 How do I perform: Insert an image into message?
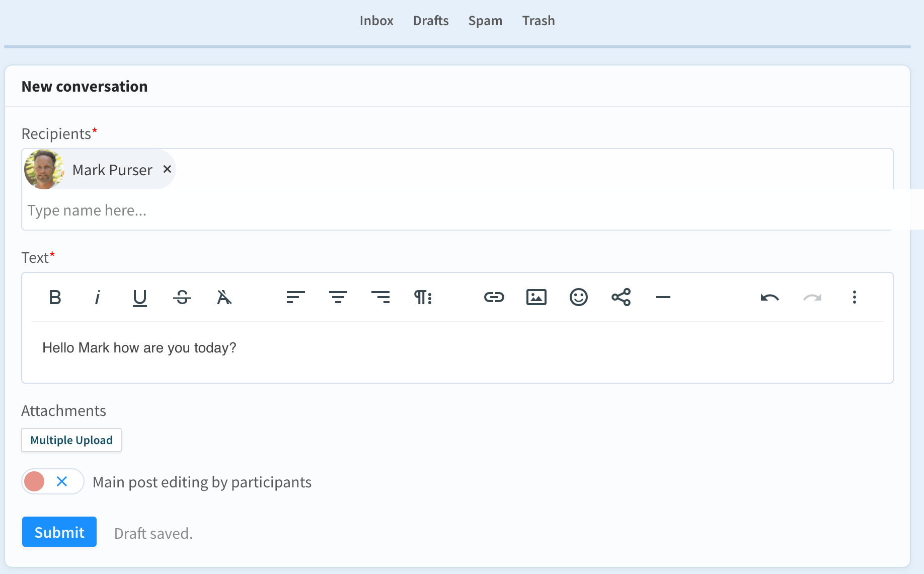(536, 298)
